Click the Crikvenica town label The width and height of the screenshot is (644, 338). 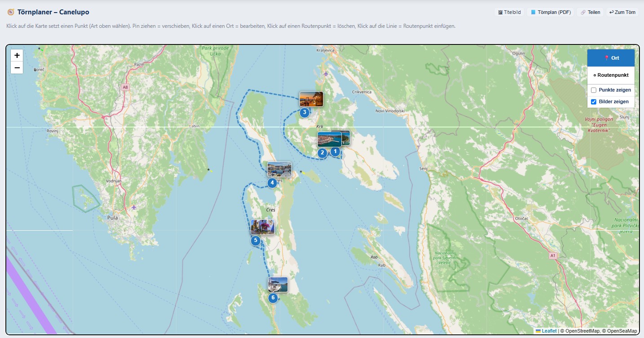(362, 92)
